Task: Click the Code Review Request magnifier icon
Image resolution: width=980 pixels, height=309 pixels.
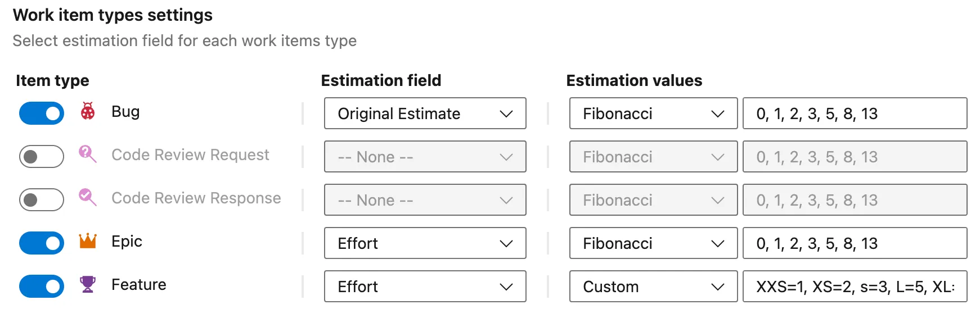Action: [87, 154]
